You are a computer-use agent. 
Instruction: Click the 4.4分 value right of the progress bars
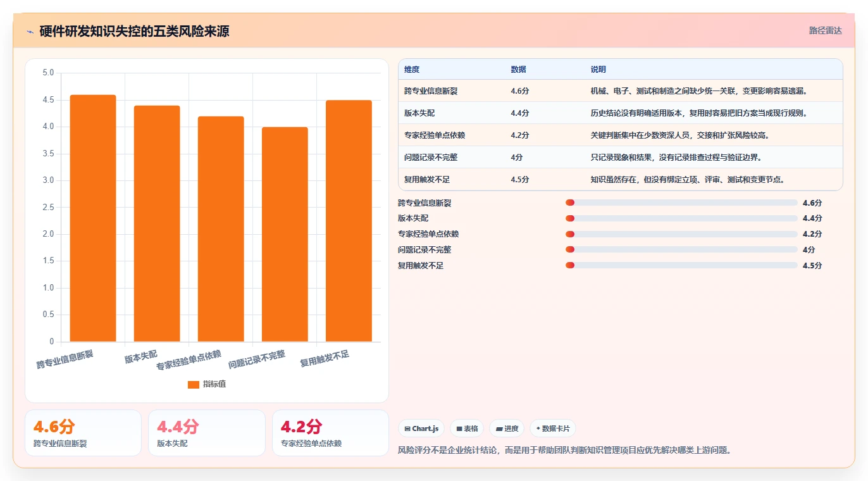(812, 218)
